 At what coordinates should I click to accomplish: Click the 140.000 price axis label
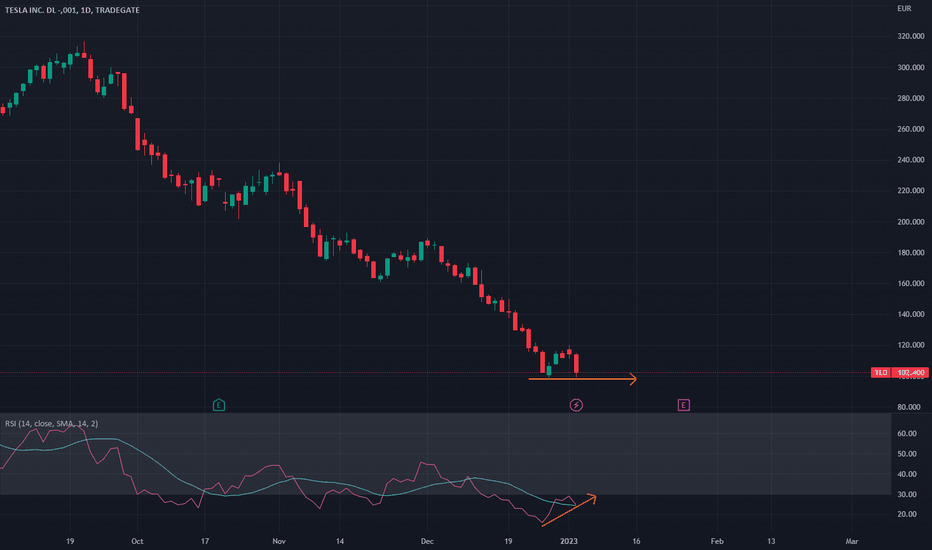911,315
